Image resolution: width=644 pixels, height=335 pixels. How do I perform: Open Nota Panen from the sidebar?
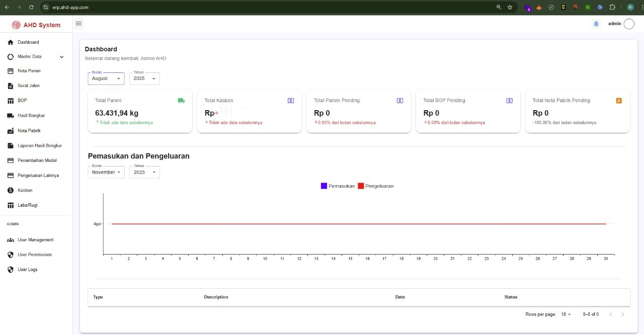(29, 71)
